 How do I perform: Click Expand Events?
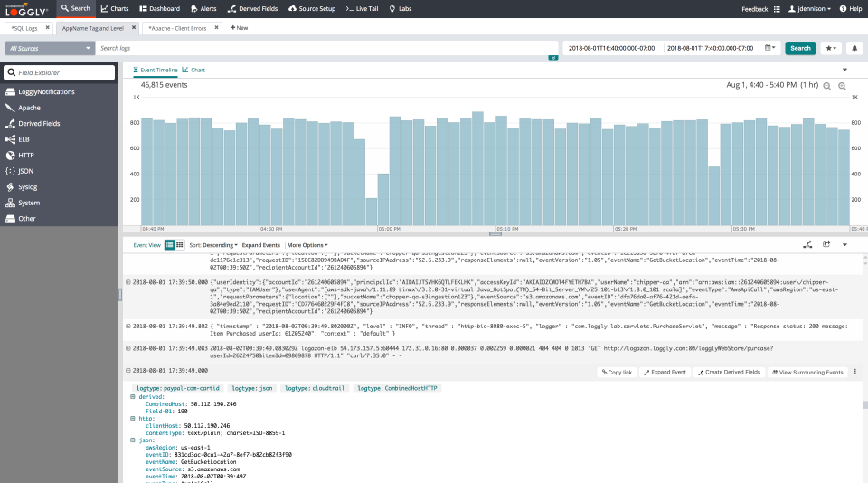(x=261, y=245)
